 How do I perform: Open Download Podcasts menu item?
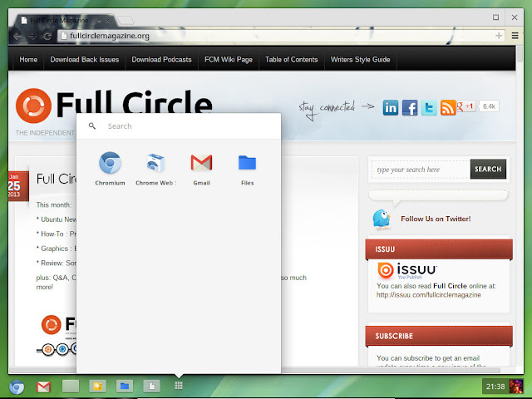click(x=161, y=60)
